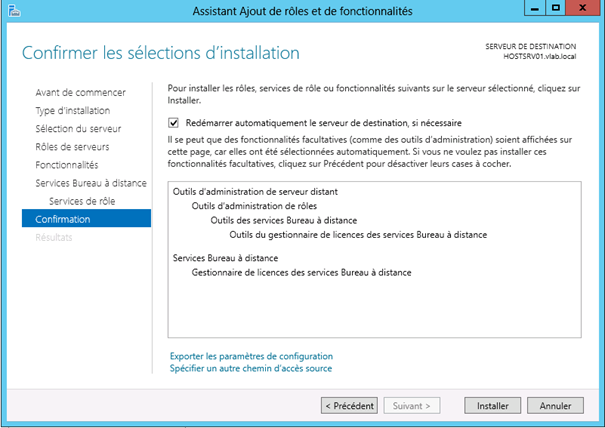Select Gestionnaire de licences des services entry

click(x=301, y=272)
